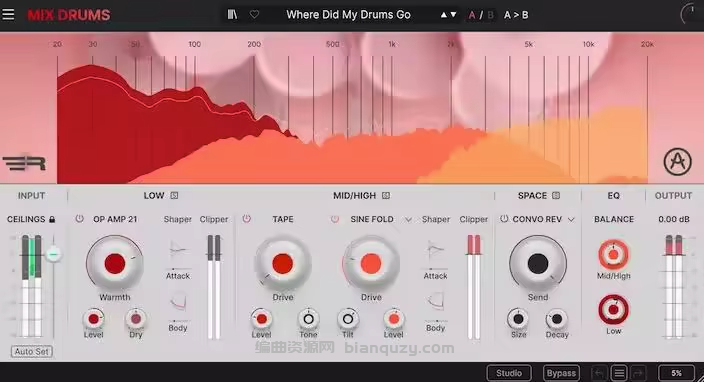Open the hamburger main menu
Image resolution: width=705 pixels, height=383 pixels.
pos(8,14)
